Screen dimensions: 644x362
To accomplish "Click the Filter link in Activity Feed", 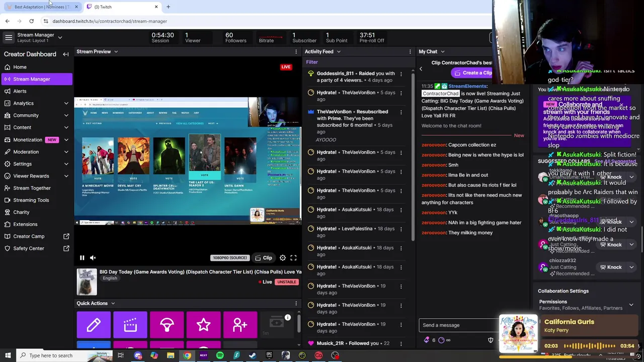I will click(312, 62).
